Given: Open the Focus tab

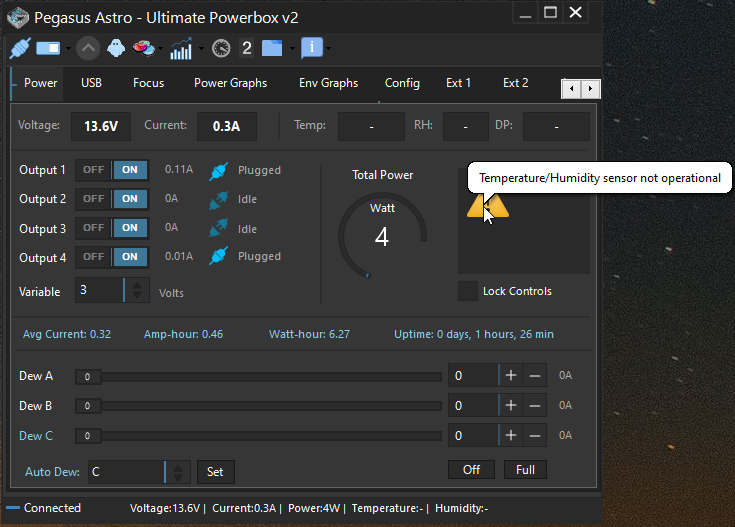Looking at the screenshot, I should 149,83.
